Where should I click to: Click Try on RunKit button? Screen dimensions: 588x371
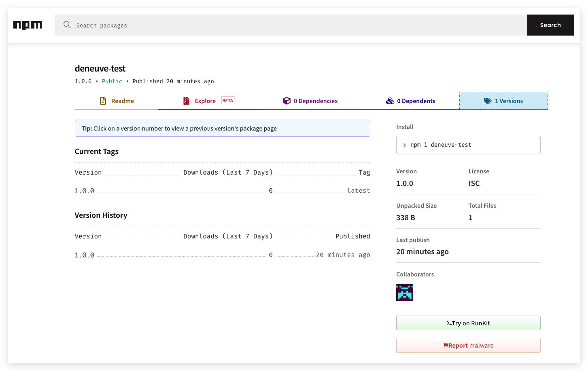[468, 323]
